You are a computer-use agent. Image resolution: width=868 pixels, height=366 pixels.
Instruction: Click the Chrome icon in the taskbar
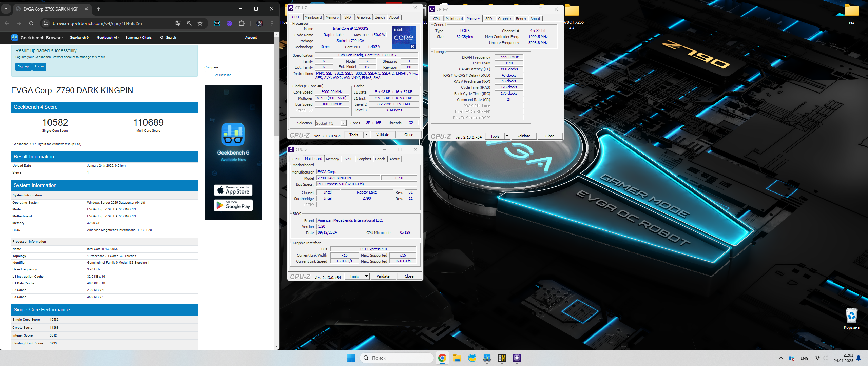click(442, 358)
